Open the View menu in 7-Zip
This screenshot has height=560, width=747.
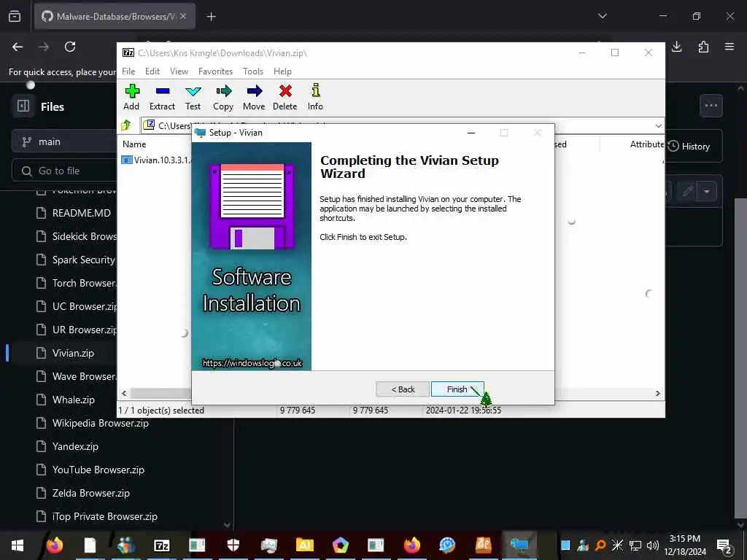pos(179,71)
